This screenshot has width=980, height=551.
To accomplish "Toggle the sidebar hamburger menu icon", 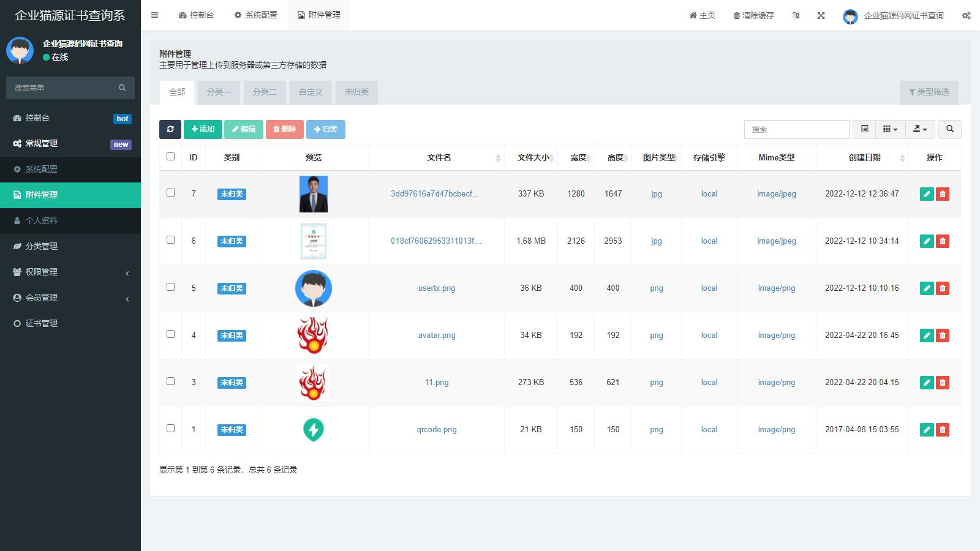I will [154, 15].
